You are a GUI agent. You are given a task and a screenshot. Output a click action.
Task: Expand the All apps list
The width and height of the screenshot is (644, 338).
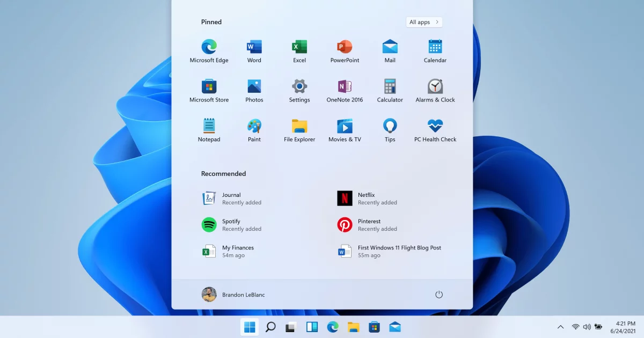click(x=424, y=22)
